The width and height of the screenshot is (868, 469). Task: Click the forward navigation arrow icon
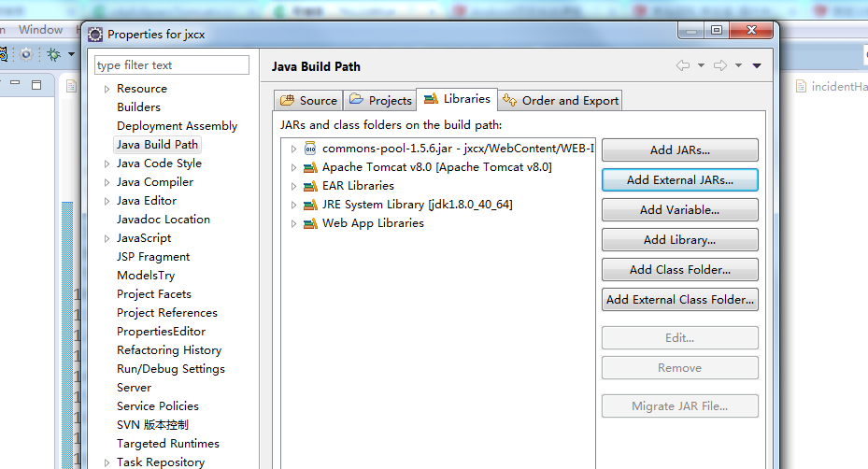[x=720, y=65]
